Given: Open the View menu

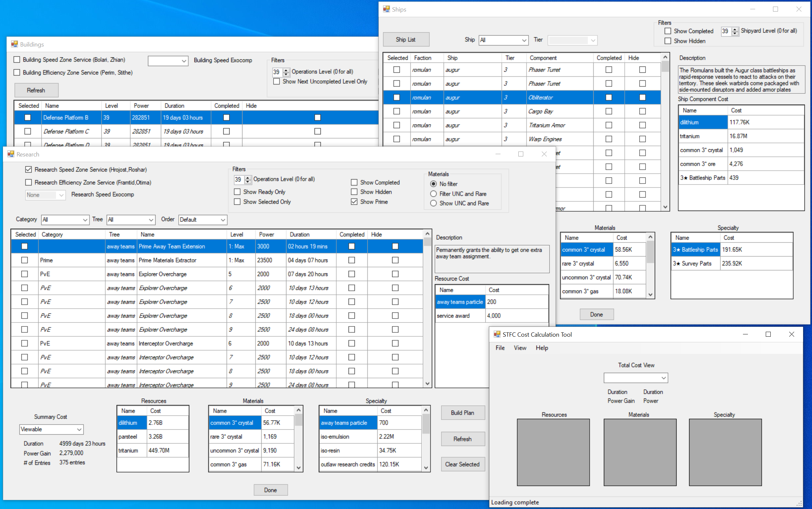Looking at the screenshot, I should 520,348.
